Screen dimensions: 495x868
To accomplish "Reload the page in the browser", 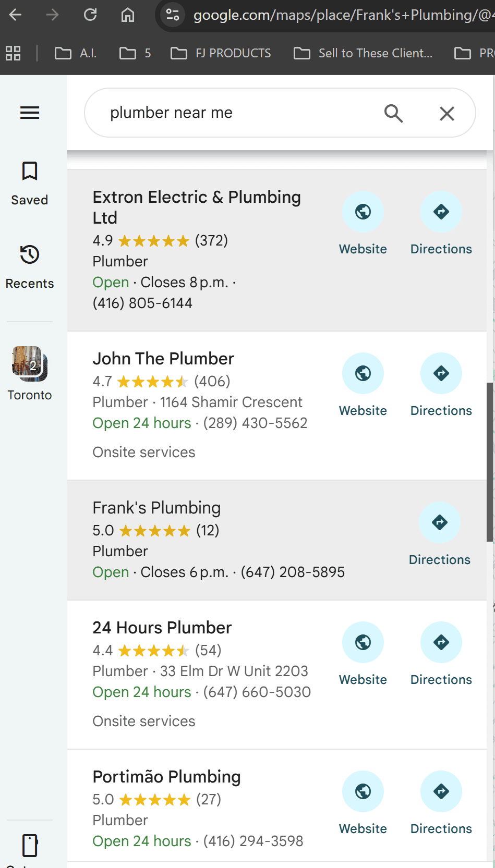I will pyautogui.click(x=90, y=15).
